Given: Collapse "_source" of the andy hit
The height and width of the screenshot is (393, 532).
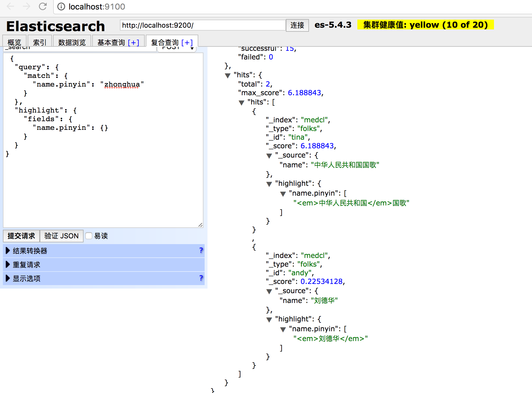Looking at the screenshot, I should pyautogui.click(x=269, y=291).
